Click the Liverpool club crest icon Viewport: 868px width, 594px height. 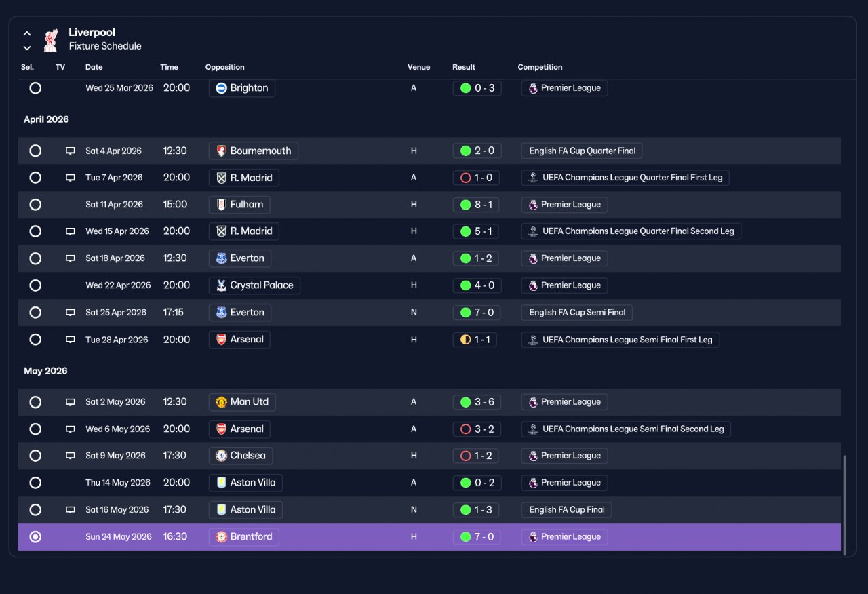pyautogui.click(x=51, y=40)
